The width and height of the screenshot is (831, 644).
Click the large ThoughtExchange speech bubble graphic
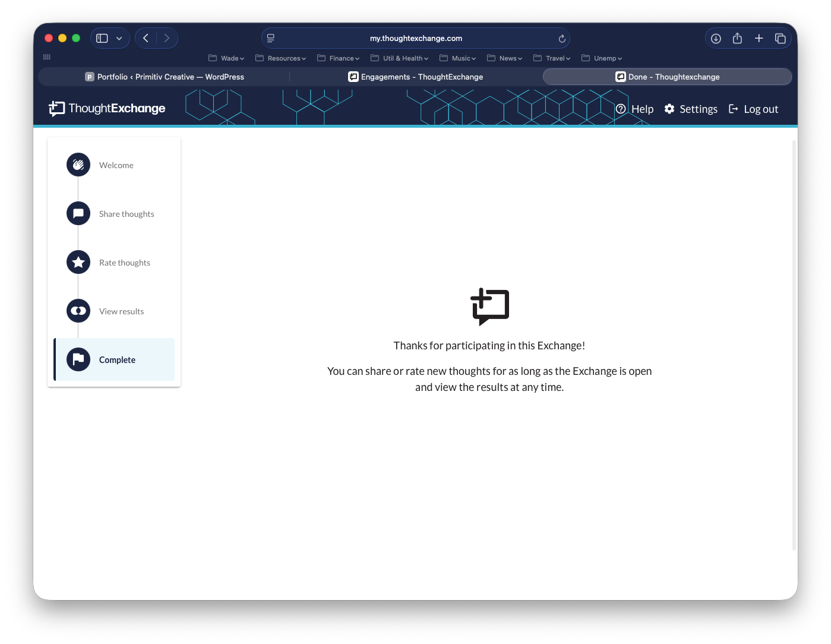point(490,307)
